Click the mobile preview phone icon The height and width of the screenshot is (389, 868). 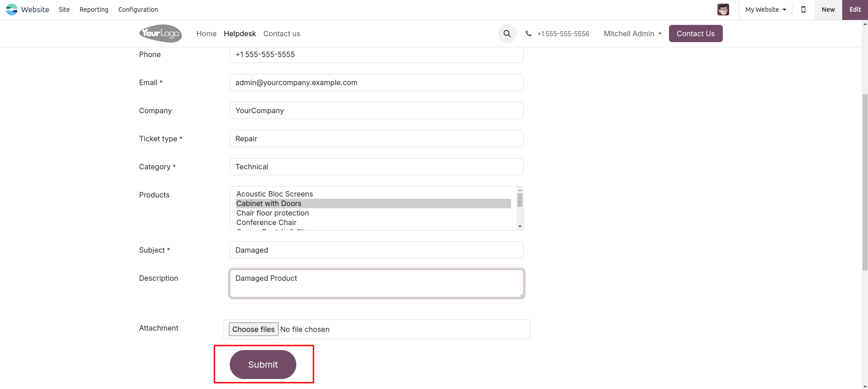(x=803, y=10)
